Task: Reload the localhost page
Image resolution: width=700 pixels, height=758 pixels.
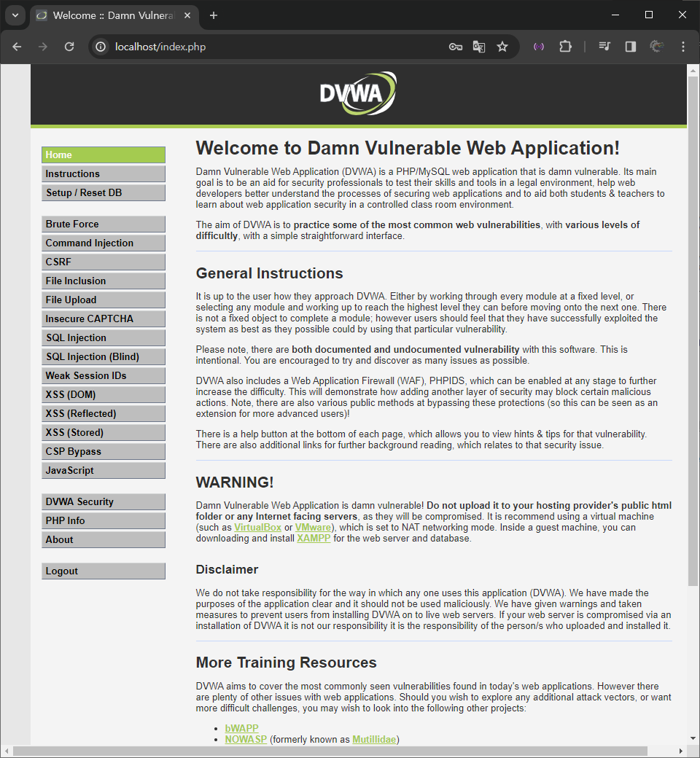Action: click(x=69, y=47)
